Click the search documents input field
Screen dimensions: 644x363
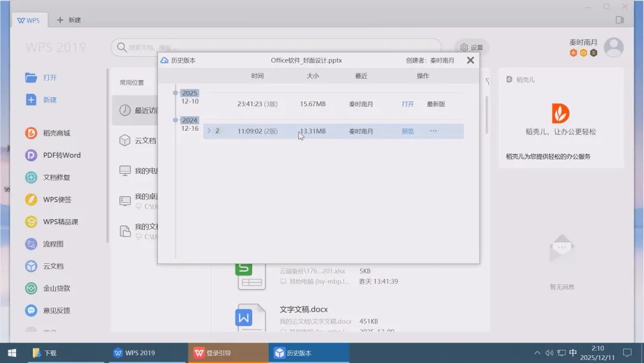(276, 47)
